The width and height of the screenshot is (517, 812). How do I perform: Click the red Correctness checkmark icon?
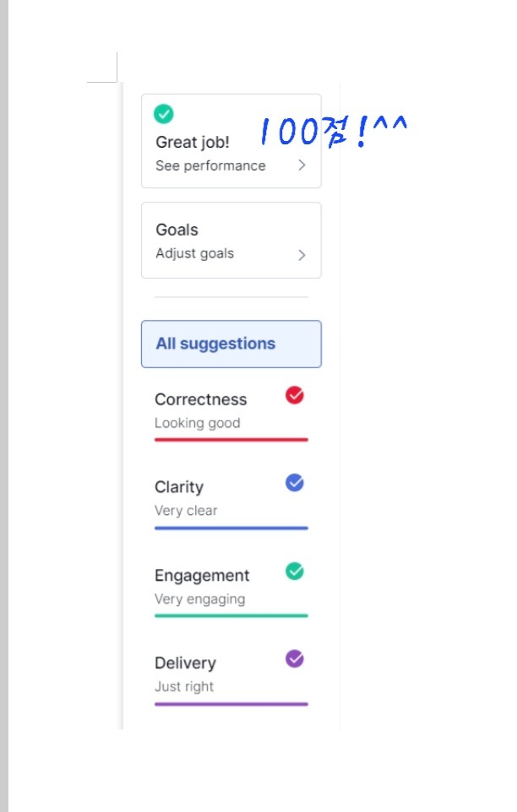click(x=295, y=395)
